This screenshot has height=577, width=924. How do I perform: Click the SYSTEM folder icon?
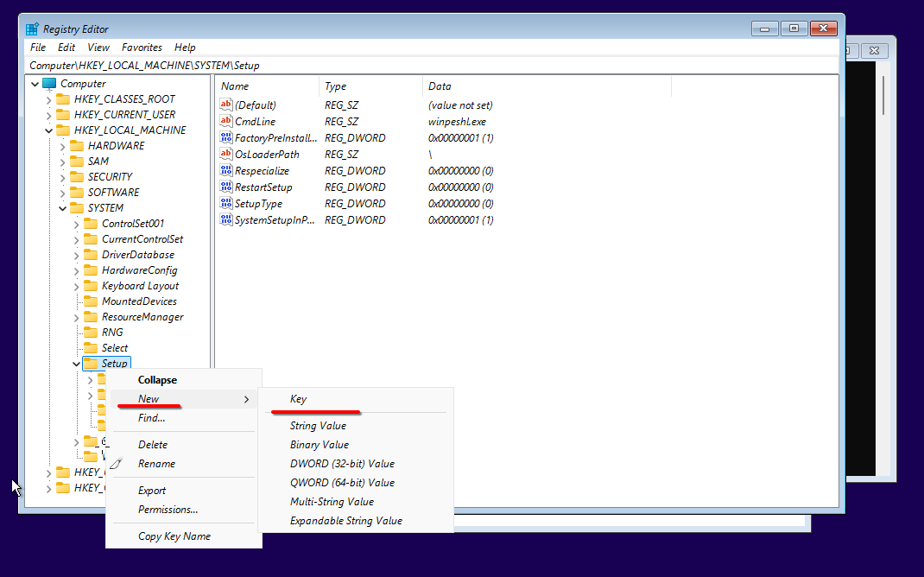tap(77, 208)
